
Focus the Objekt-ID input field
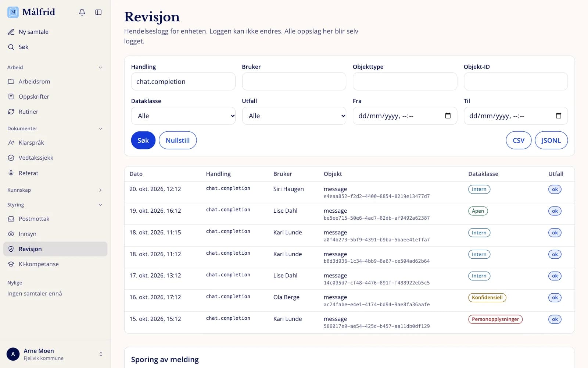click(516, 81)
